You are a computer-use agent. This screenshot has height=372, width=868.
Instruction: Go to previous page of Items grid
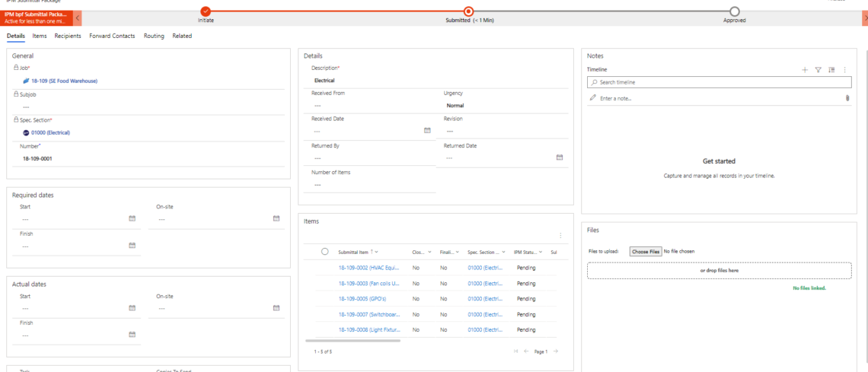(526, 351)
